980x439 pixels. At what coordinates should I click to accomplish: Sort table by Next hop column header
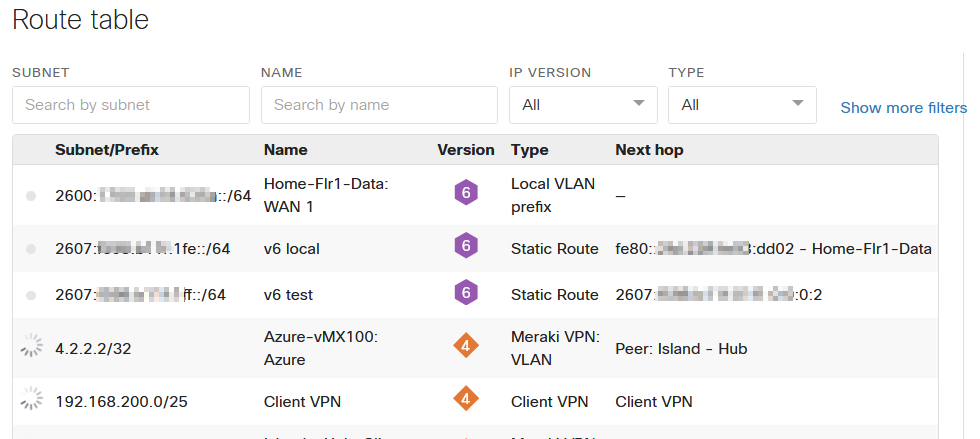click(x=649, y=150)
